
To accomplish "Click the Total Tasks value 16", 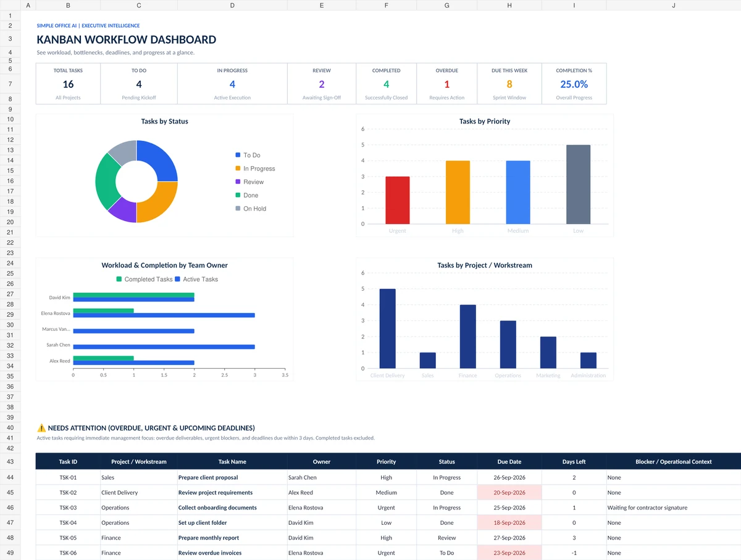I will tap(68, 84).
